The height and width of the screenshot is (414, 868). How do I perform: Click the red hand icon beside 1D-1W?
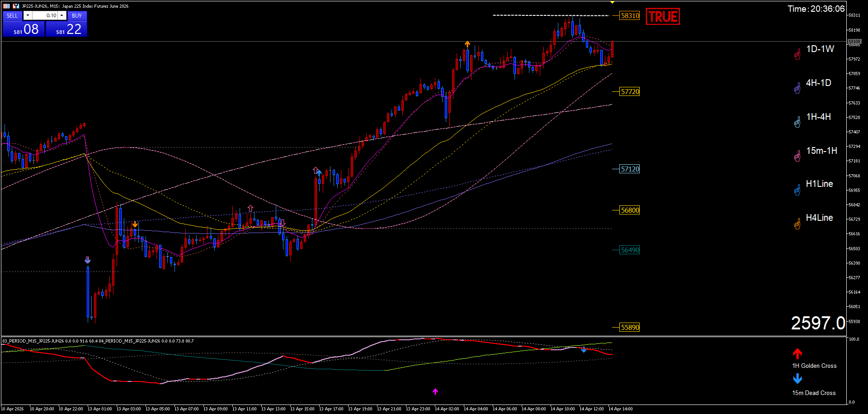pos(797,55)
